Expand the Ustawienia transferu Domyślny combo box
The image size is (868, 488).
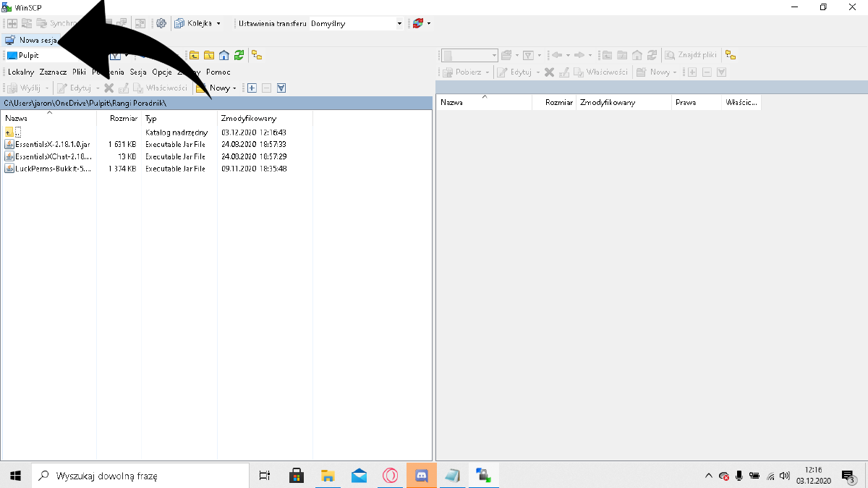coord(399,24)
